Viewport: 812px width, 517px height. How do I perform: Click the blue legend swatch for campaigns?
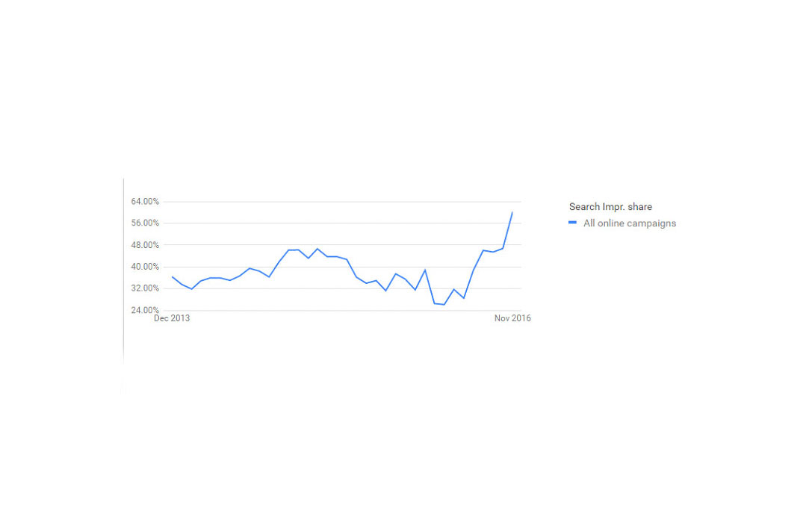(572, 223)
